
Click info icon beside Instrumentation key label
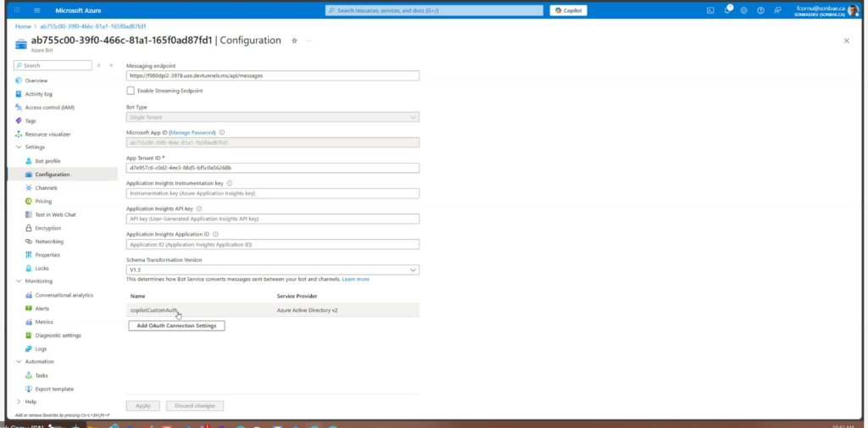[230, 183]
